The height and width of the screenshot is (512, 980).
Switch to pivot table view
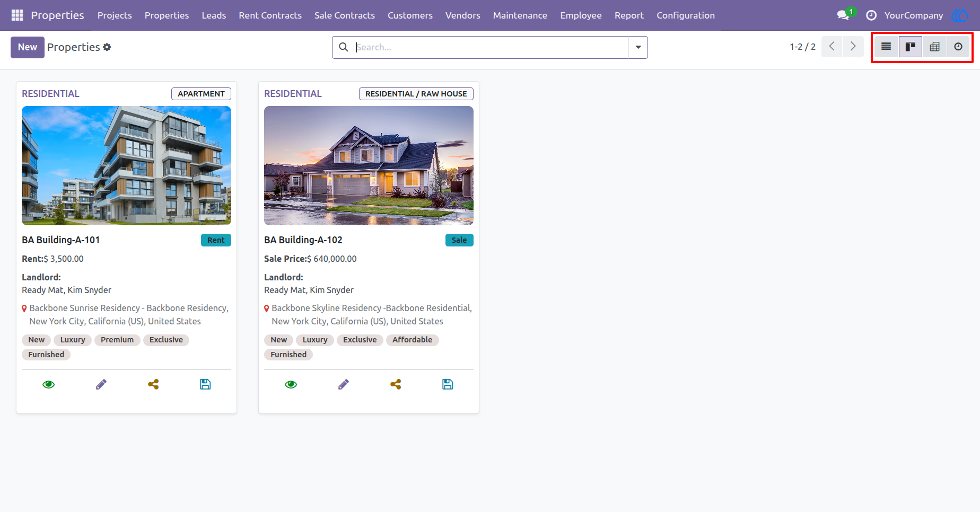pos(935,47)
